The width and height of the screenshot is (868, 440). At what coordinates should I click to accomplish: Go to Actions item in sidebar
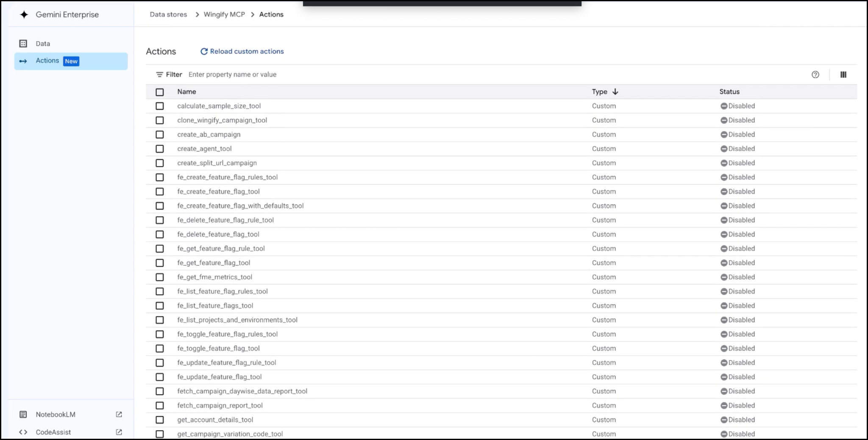tap(71, 61)
